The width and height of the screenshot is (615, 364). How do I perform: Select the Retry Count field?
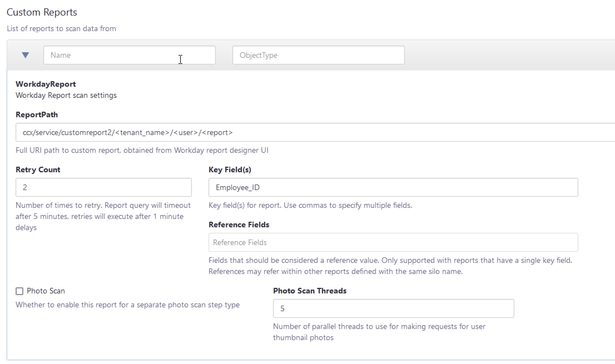point(103,187)
